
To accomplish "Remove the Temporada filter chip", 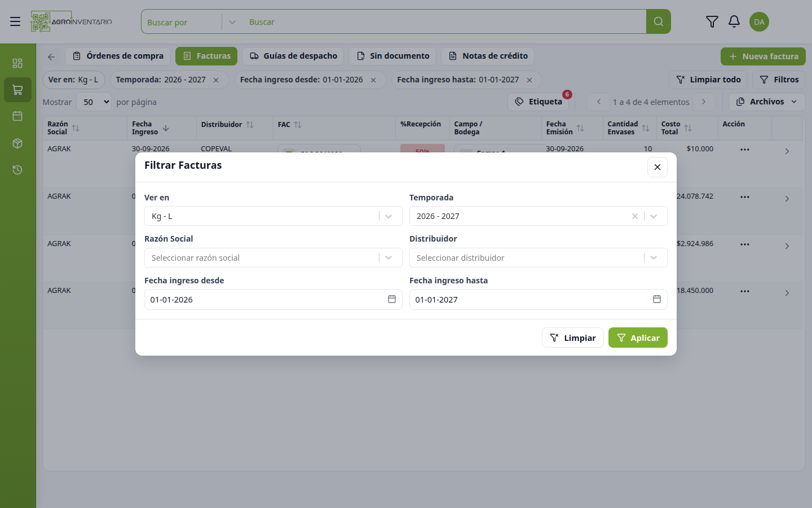I will coord(216,80).
